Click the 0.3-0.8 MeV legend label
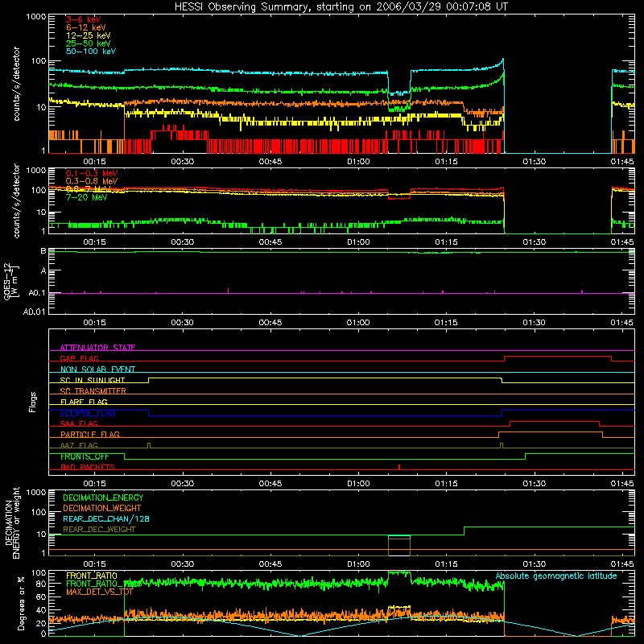644x644 pixels. point(91,181)
